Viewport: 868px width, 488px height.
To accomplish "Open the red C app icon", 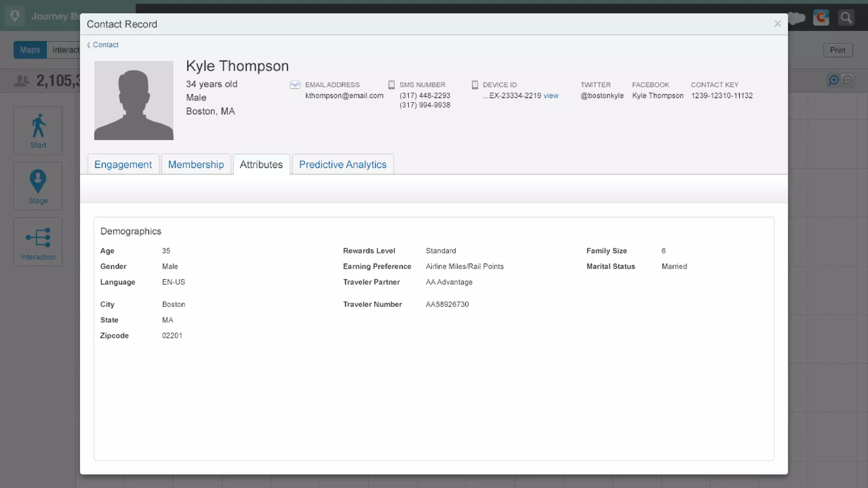I will [821, 18].
